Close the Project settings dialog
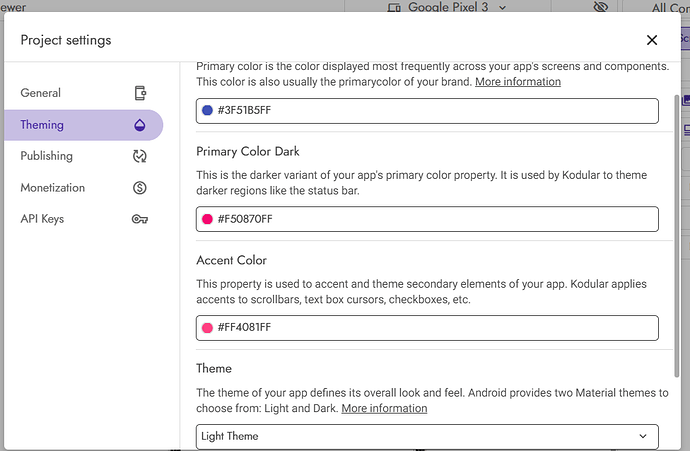Screen dimensions: 690x451 point(652,40)
